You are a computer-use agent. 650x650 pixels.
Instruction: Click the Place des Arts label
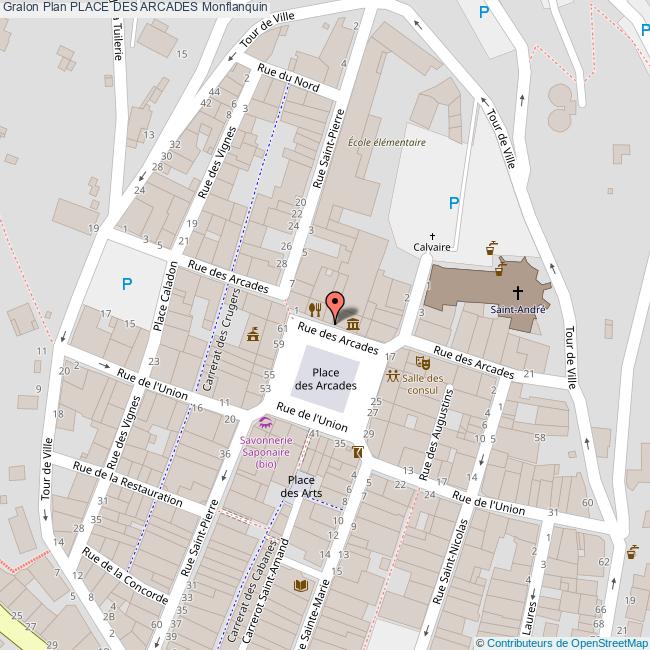[299, 486]
